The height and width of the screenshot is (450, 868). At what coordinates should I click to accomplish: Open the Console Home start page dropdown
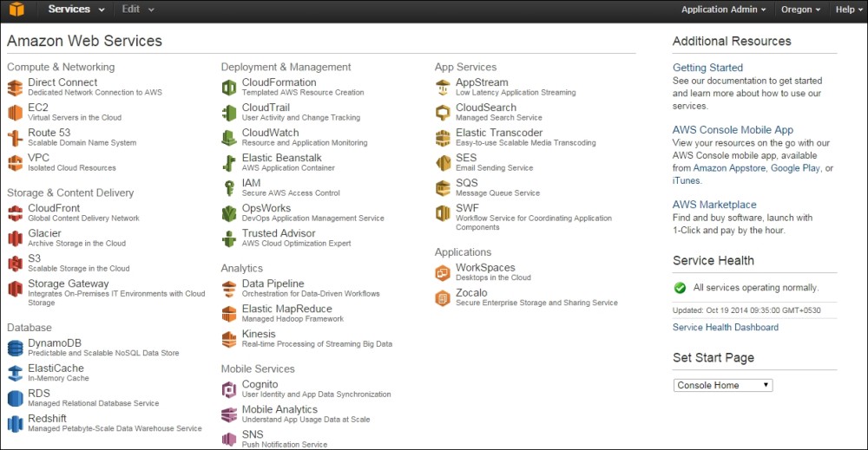[723, 385]
